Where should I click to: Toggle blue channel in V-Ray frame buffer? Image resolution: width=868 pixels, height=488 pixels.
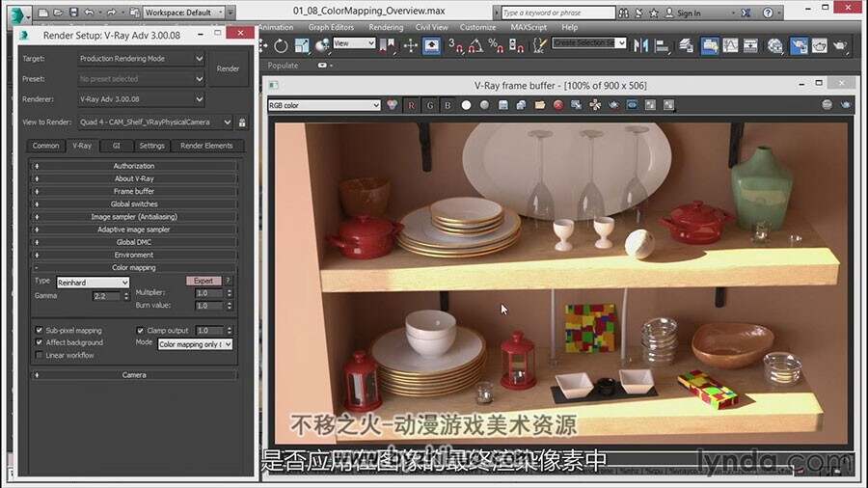[448, 105]
